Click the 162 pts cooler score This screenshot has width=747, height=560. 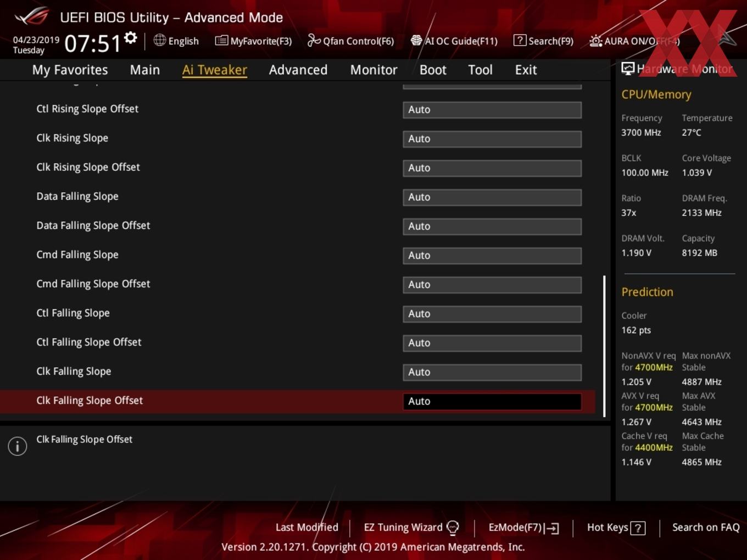pyautogui.click(x=636, y=330)
